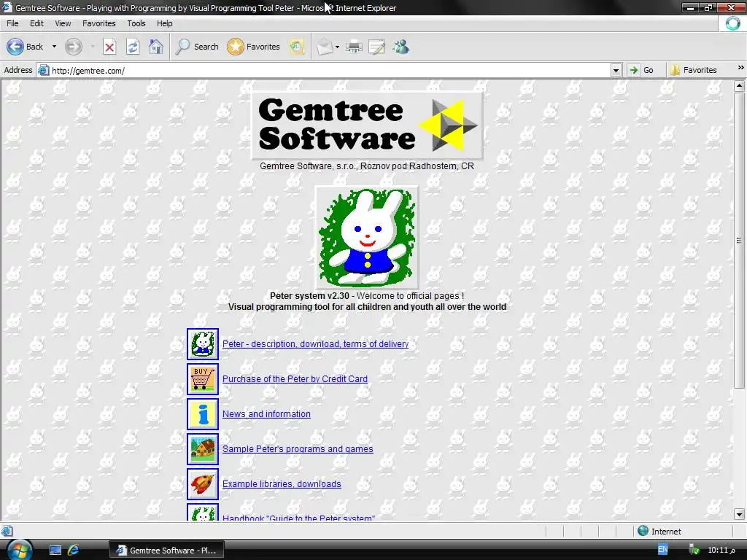Click the Edit page notepad icon
This screenshot has width=747, height=560.
tap(377, 47)
